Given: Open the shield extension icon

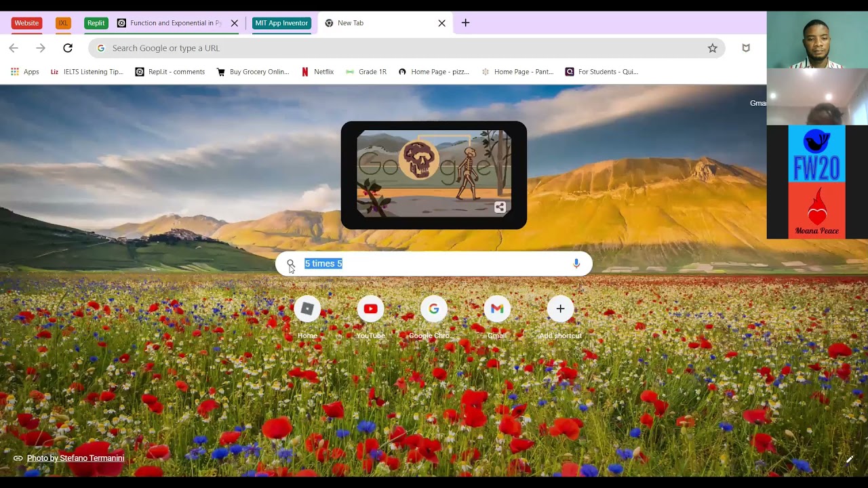Looking at the screenshot, I should coord(746,48).
